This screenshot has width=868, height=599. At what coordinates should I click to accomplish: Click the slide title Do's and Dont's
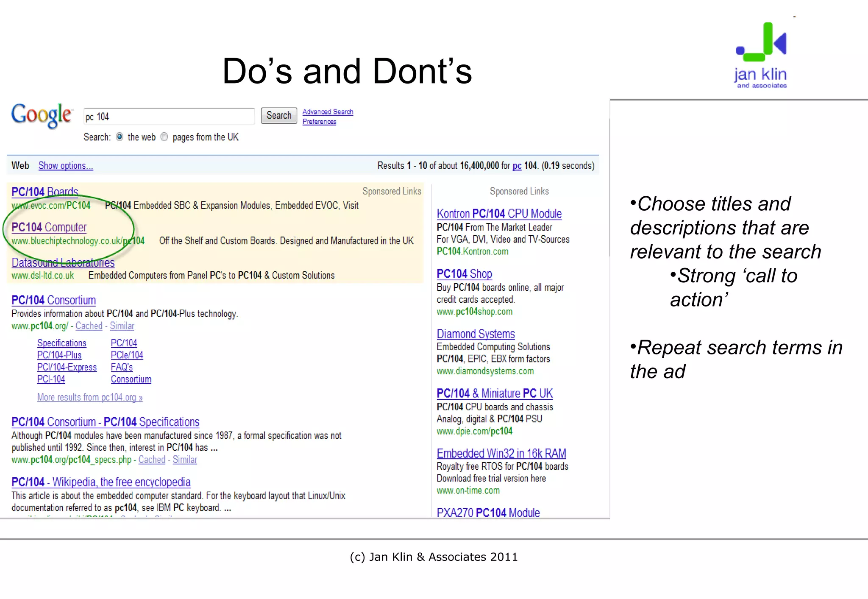point(347,71)
